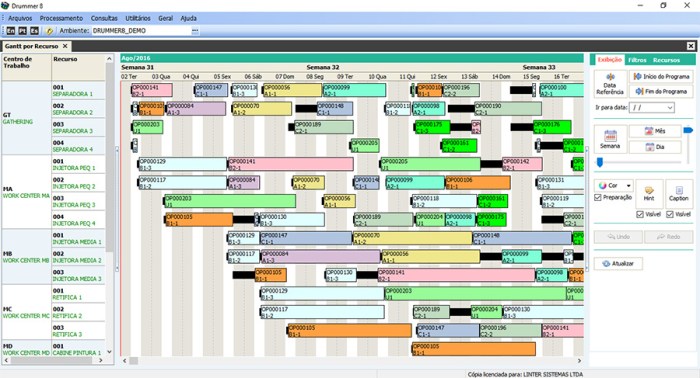This screenshot has width=700, height=378.
Task: Click the Hint tag icon button
Action: pyautogui.click(x=649, y=194)
